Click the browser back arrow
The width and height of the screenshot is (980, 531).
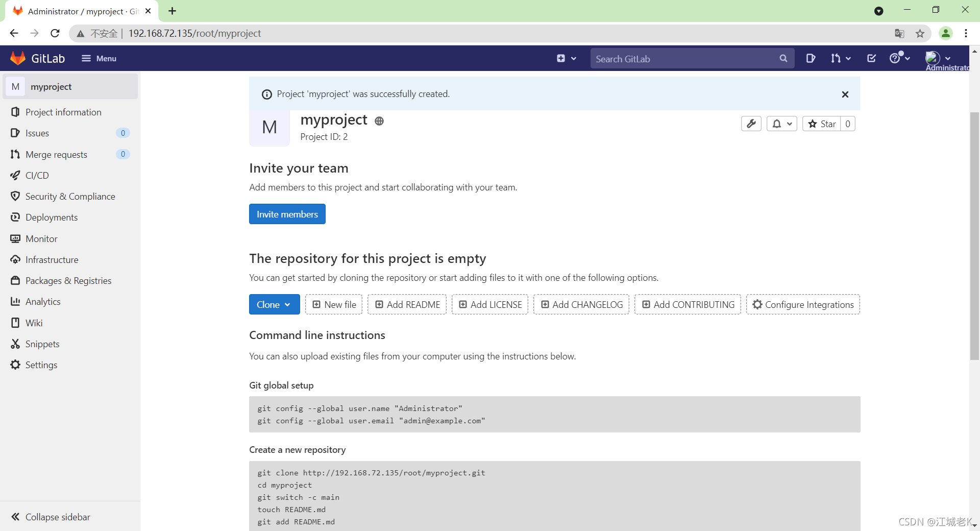[x=14, y=33]
